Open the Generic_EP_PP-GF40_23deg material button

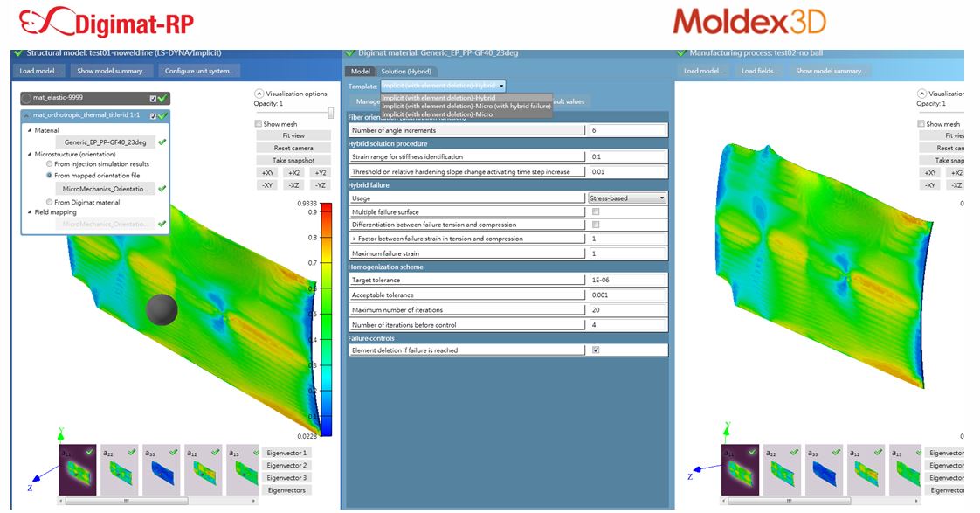point(105,142)
